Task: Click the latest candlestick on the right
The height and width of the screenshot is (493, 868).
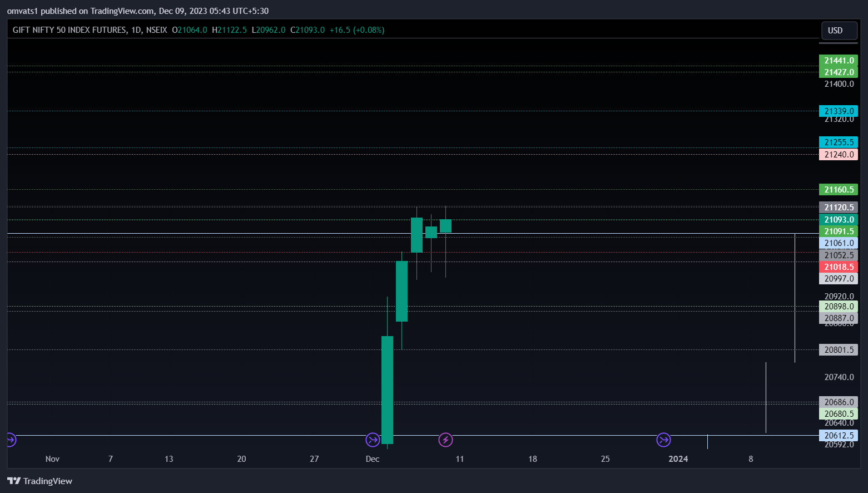Action: [445, 226]
